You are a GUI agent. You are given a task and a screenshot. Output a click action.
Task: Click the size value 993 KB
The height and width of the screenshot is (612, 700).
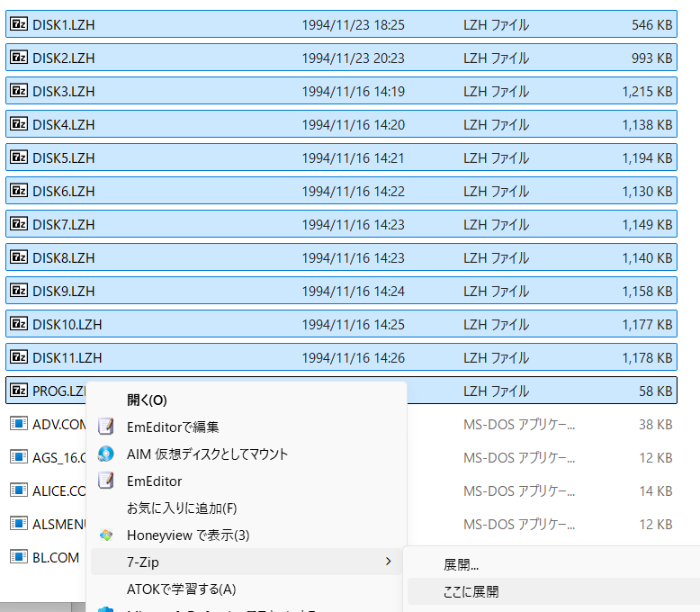pyautogui.click(x=651, y=58)
